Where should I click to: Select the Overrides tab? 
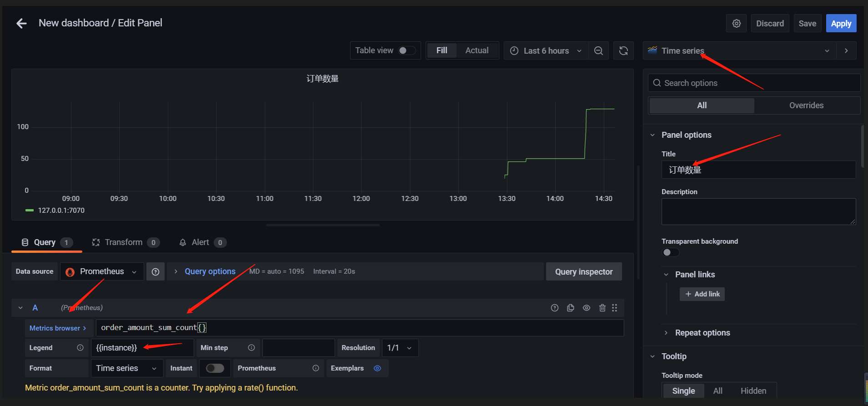pyautogui.click(x=806, y=105)
